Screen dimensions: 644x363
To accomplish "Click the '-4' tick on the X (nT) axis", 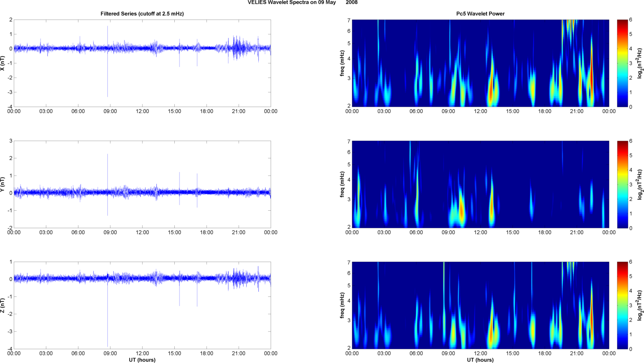I will click(9, 107).
